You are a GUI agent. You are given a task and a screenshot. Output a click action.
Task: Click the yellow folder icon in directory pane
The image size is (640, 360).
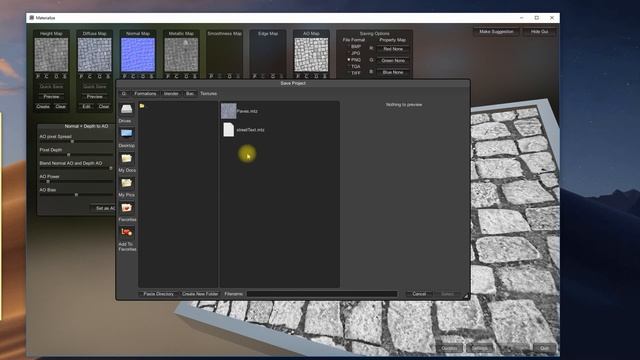coord(142,106)
